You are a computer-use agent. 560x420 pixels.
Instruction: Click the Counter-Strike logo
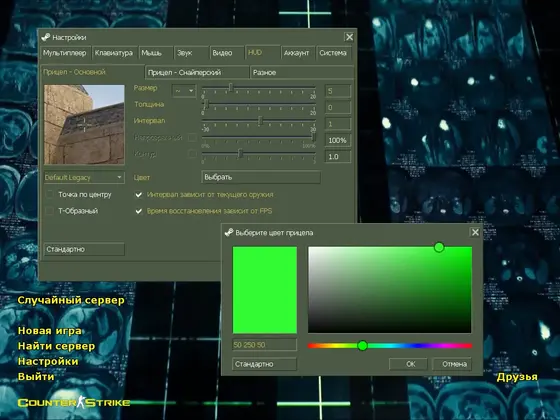74,402
